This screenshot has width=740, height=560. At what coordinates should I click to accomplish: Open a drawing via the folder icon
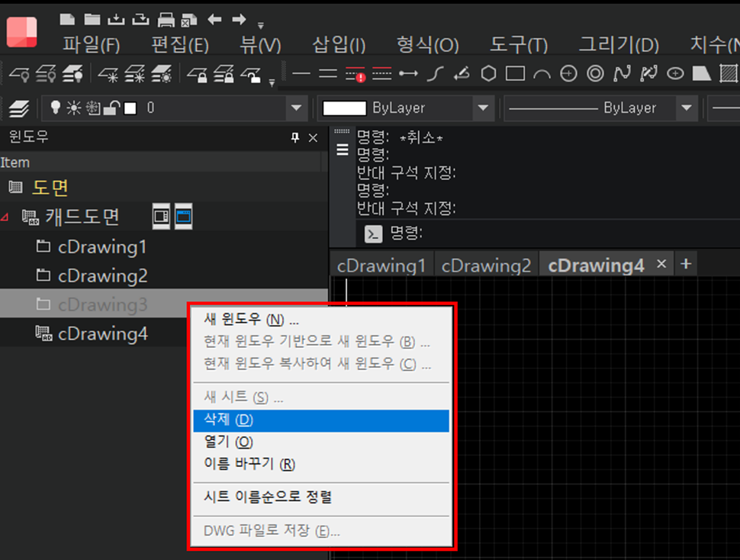[x=92, y=19]
